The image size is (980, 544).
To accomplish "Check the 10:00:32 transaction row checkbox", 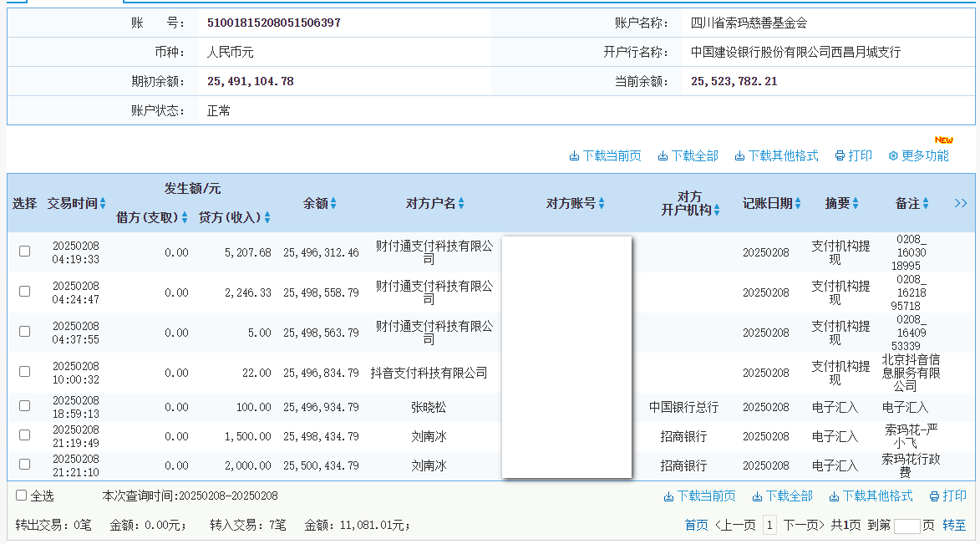I will click(x=24, y=371).
